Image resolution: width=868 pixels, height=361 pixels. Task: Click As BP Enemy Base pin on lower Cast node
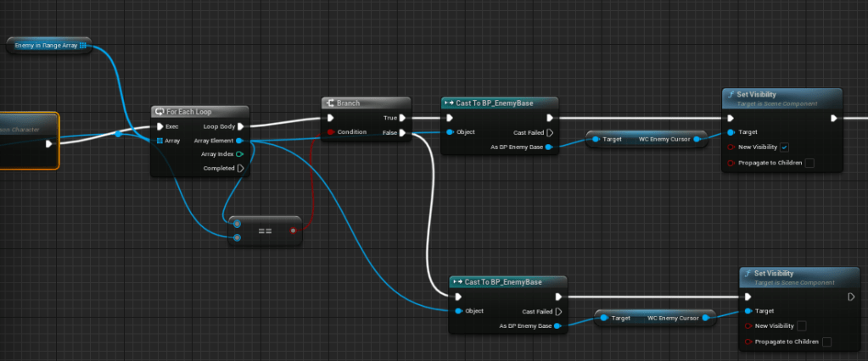557,325
